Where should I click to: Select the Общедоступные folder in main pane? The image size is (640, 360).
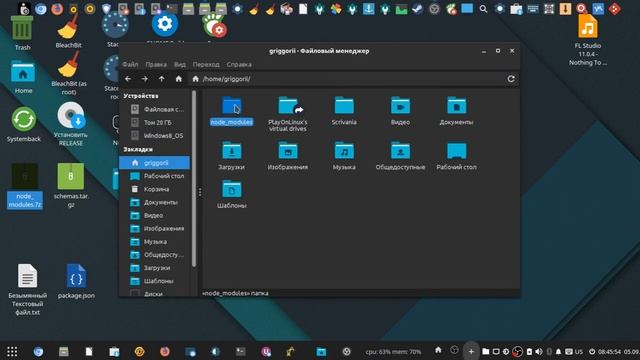400,156
